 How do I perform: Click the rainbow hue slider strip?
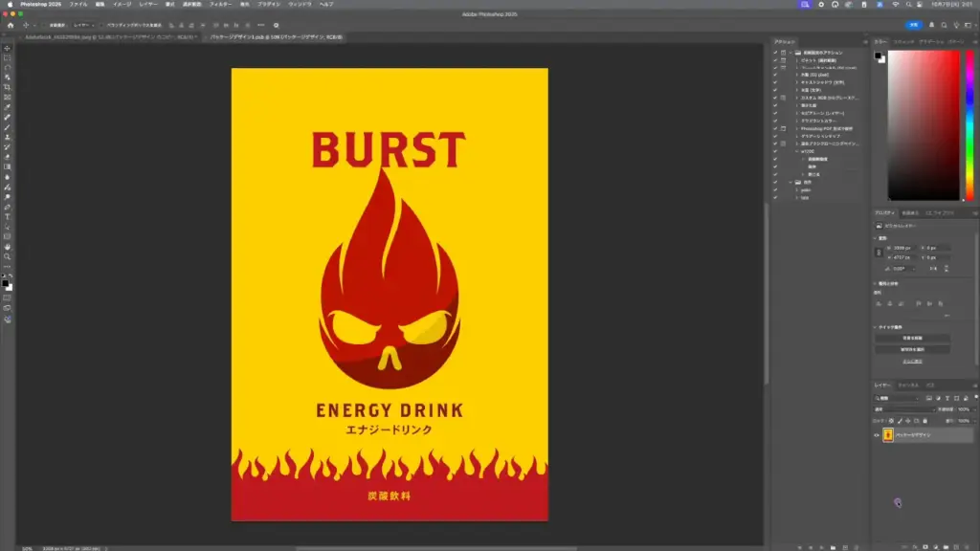click(968, 124)
